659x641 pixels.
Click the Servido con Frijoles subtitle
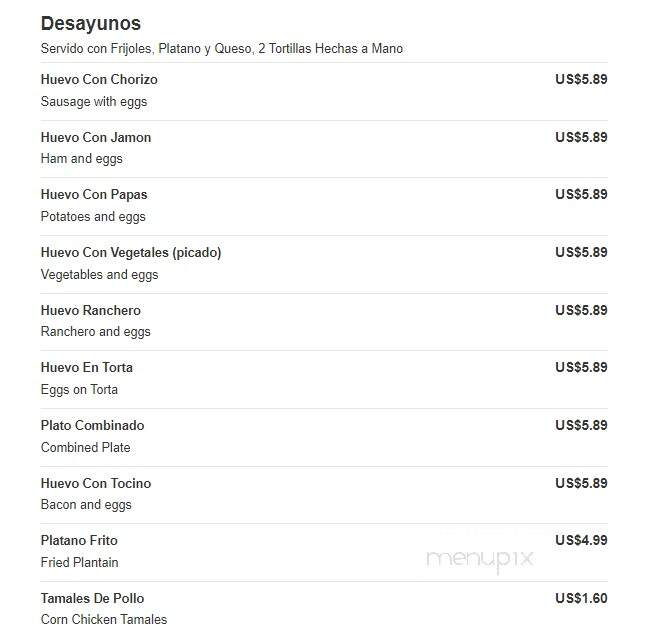(x=222, y=49)
